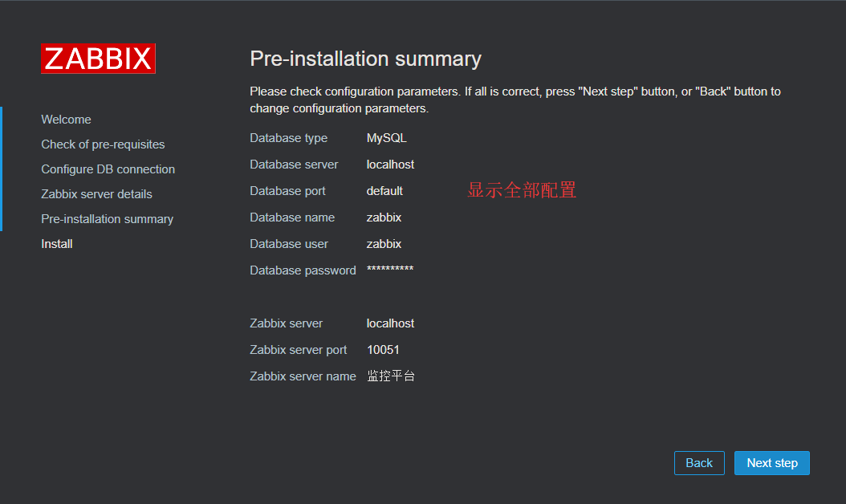Click the Database user zabbix value
Viewport: 846px width, 504px height.
pyautogui.click(x=384, y=244)
